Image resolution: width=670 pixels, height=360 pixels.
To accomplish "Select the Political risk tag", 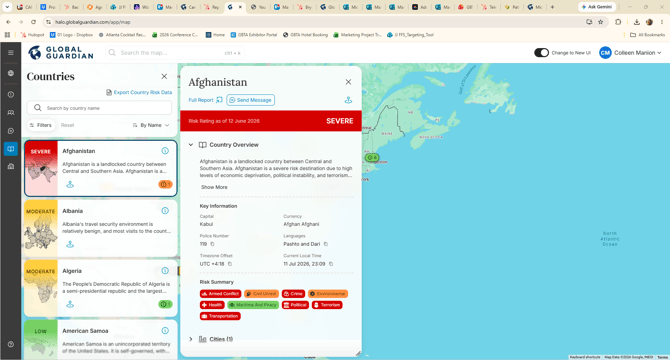I will pos(295,305).
